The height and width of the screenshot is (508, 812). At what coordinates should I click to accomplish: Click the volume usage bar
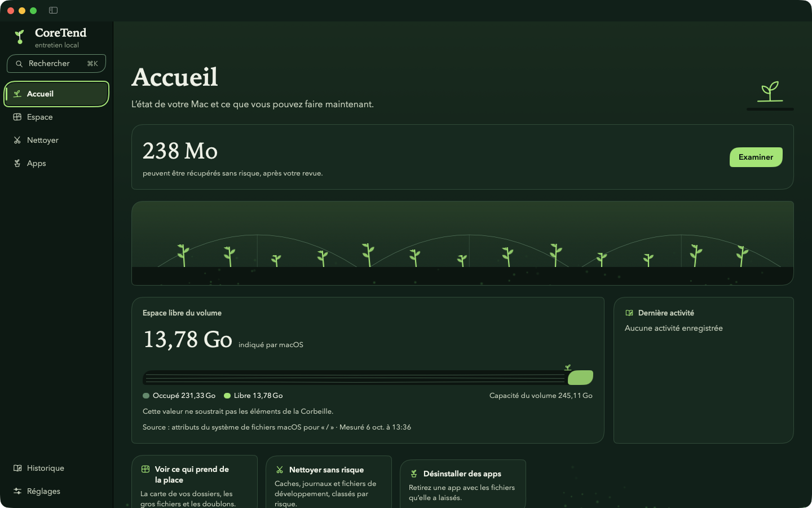click(368, 378)
